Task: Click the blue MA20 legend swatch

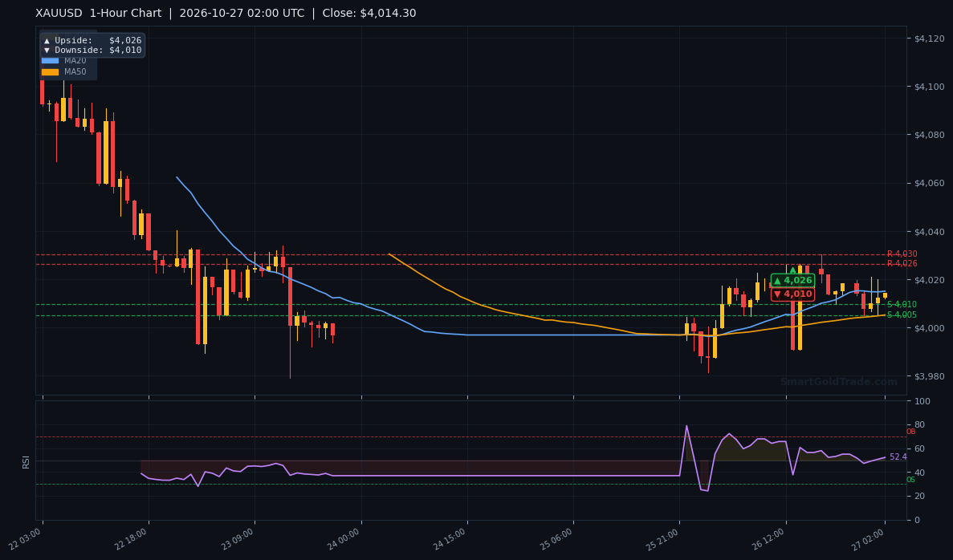Action: 50,61
